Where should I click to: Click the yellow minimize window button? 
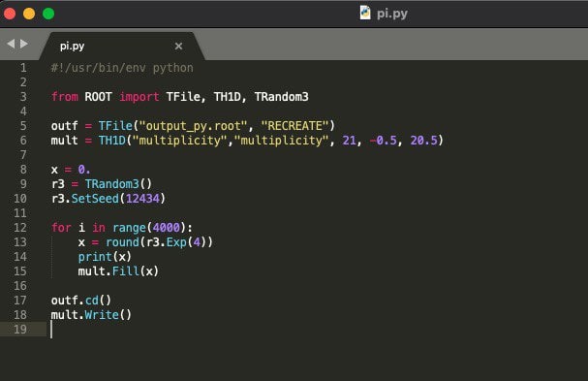tap(29, 14)
